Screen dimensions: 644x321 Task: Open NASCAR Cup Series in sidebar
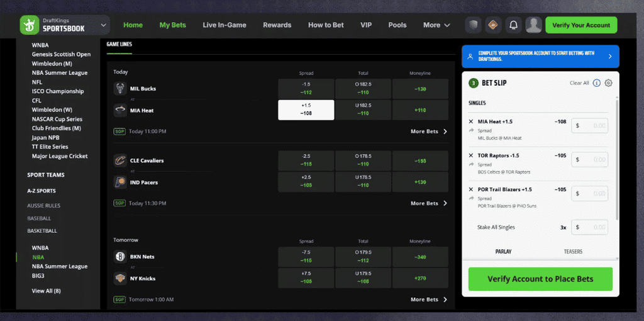(x=57, y=119)
